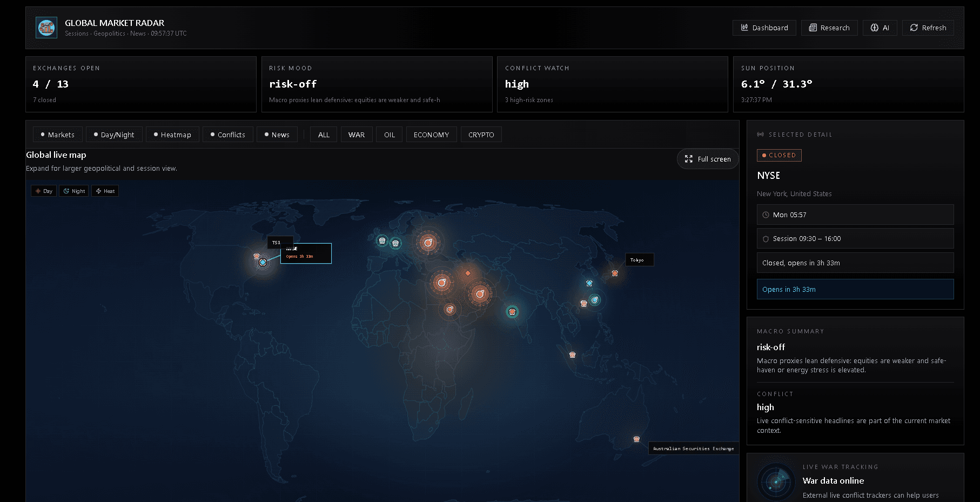Screen dimensions: 980x502
Task: Select the NYSE diamond marker on the map
Action: coord(263,263)
